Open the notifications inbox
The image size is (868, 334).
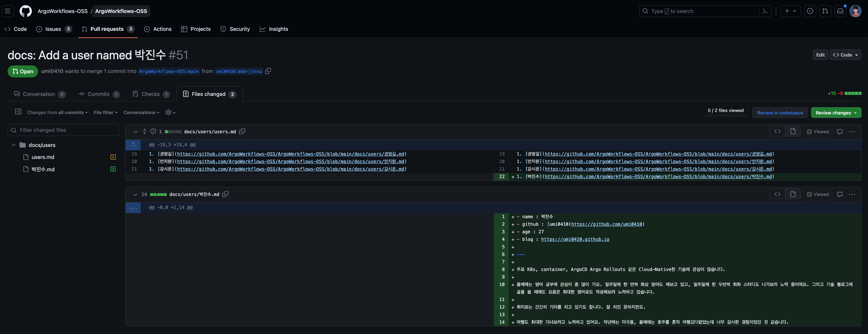coord(840,11)
